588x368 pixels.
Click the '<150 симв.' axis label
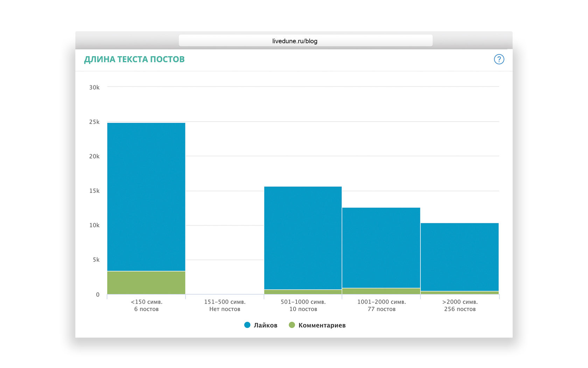point(146,302)
